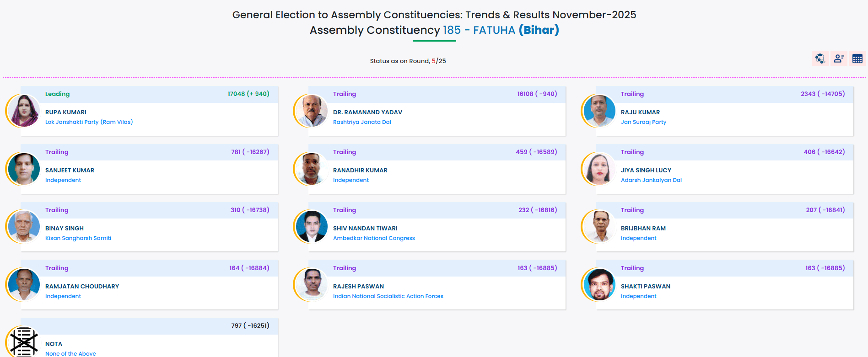Click the Adarsh Jankalyan Dal label

pyautogui.click(x=651, y=180)
